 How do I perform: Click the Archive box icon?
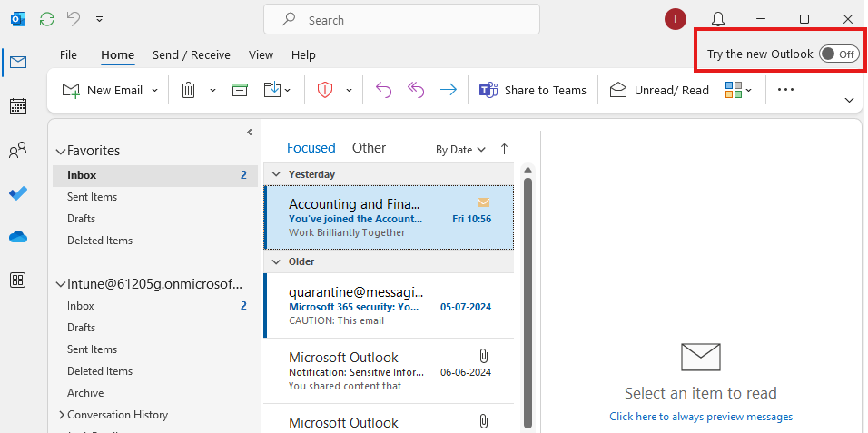[x=240, y=90]
